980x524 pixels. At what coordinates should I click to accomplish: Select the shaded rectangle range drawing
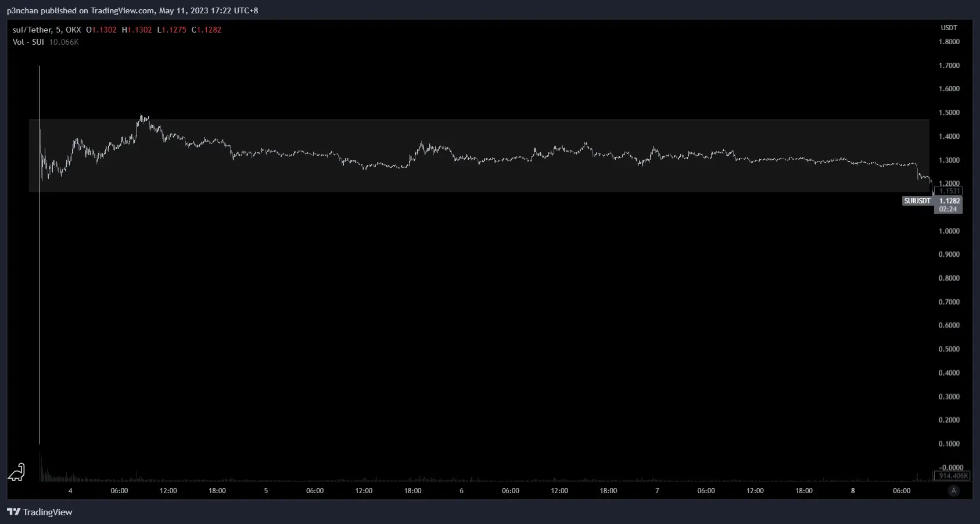[x=479, y=156]
